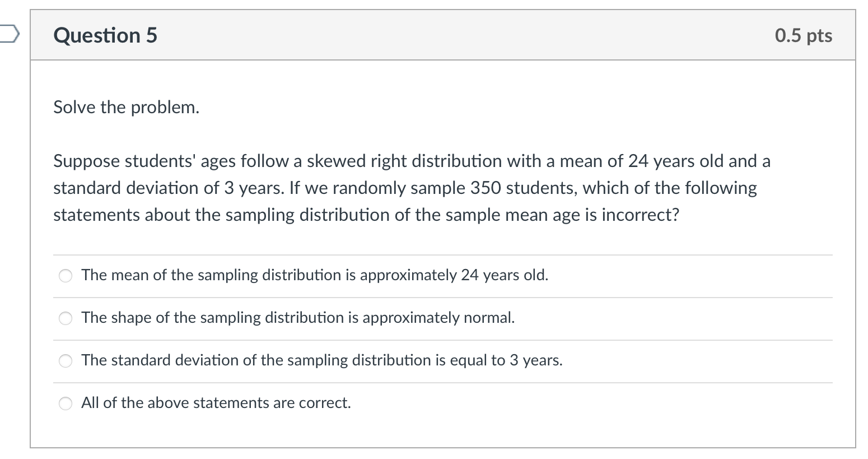Click answer text 'All of the above statements are correct'

[216, 403]
